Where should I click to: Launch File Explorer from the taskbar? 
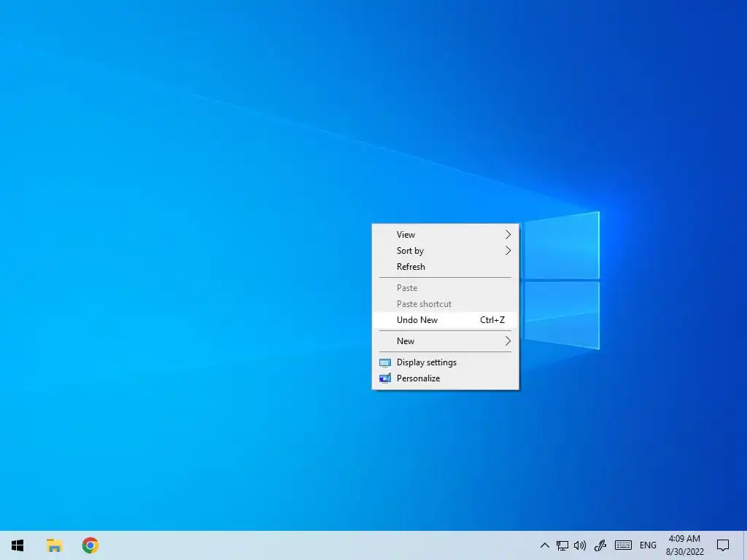(x=54, y=545)
